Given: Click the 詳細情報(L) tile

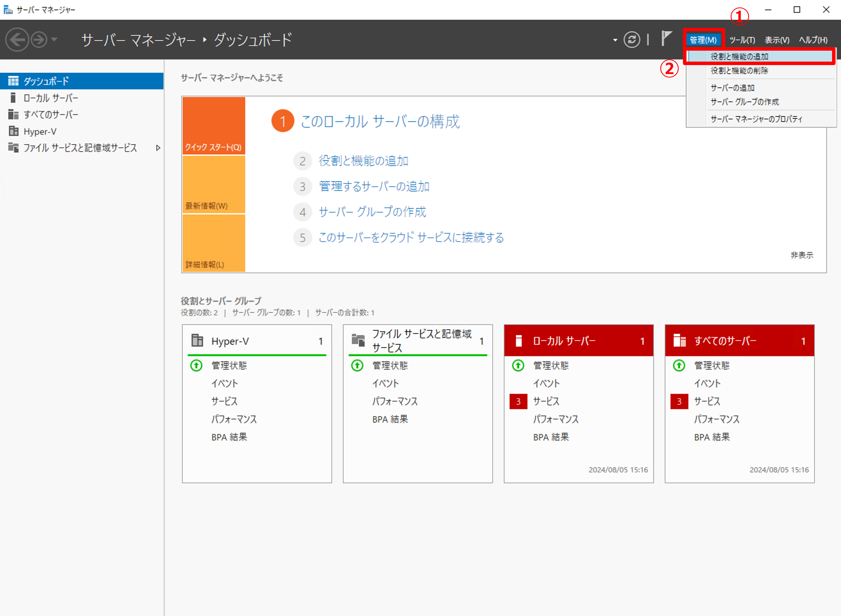Looking at the screenshot, I should (x=214, y=243).
